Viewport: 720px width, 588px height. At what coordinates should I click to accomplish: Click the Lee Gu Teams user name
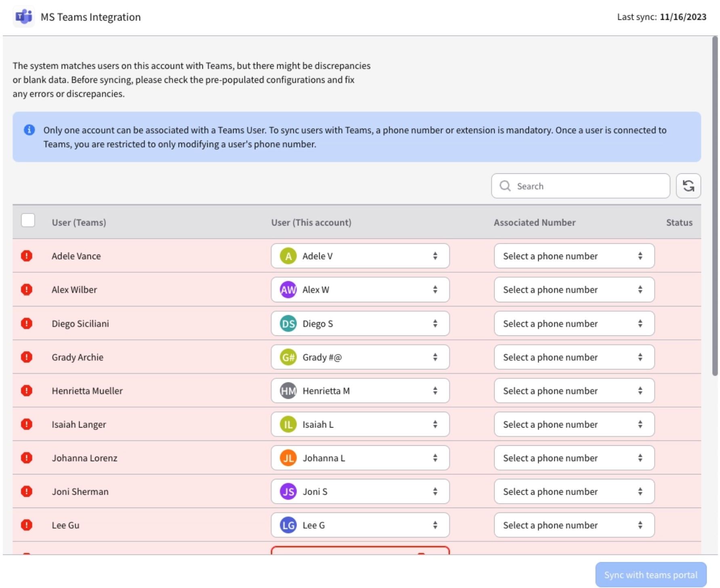65,525
